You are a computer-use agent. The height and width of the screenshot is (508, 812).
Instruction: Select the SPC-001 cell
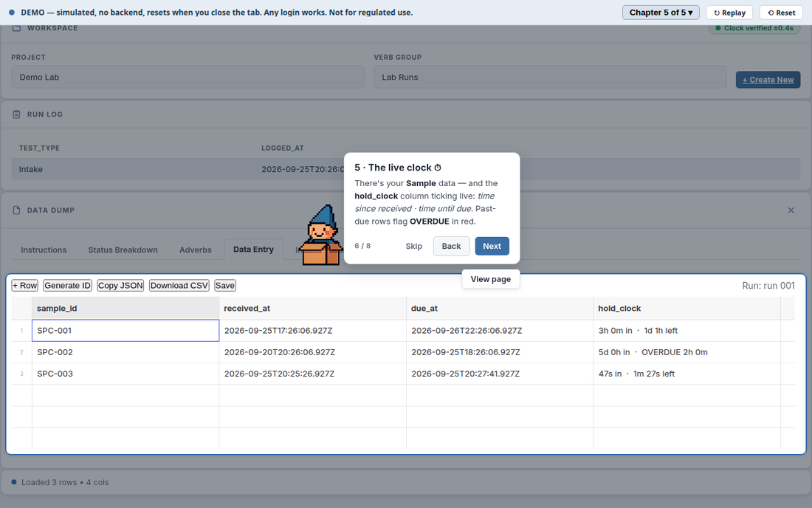point(125,330)
